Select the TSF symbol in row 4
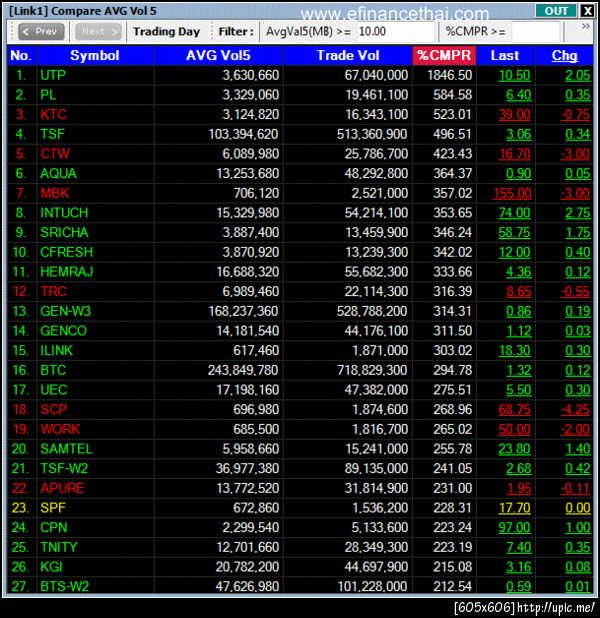Image resolution: width=600 pixels, height=618 pixels. 52,134
